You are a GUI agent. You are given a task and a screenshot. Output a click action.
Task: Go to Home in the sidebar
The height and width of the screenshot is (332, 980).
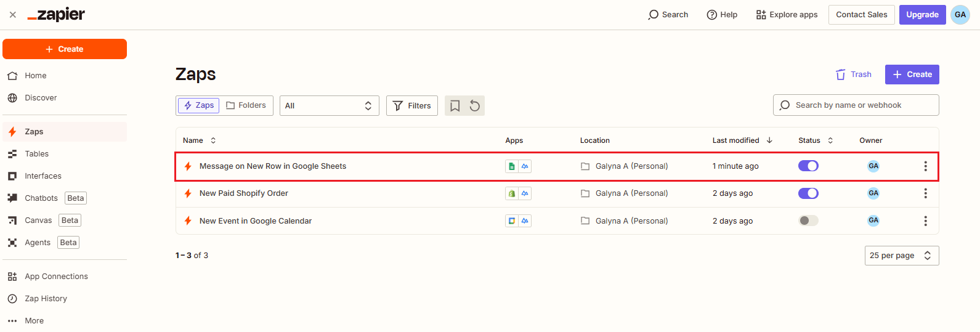tap(65, 76)
